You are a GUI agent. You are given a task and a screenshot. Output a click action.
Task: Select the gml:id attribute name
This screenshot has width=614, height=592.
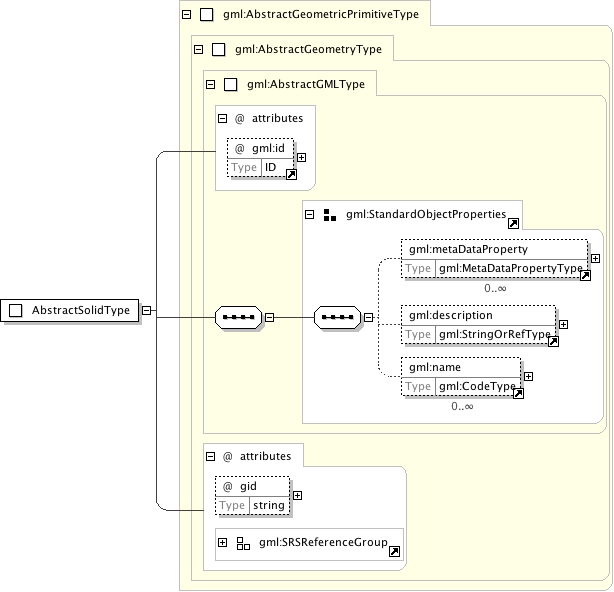(x=268, y=148)
